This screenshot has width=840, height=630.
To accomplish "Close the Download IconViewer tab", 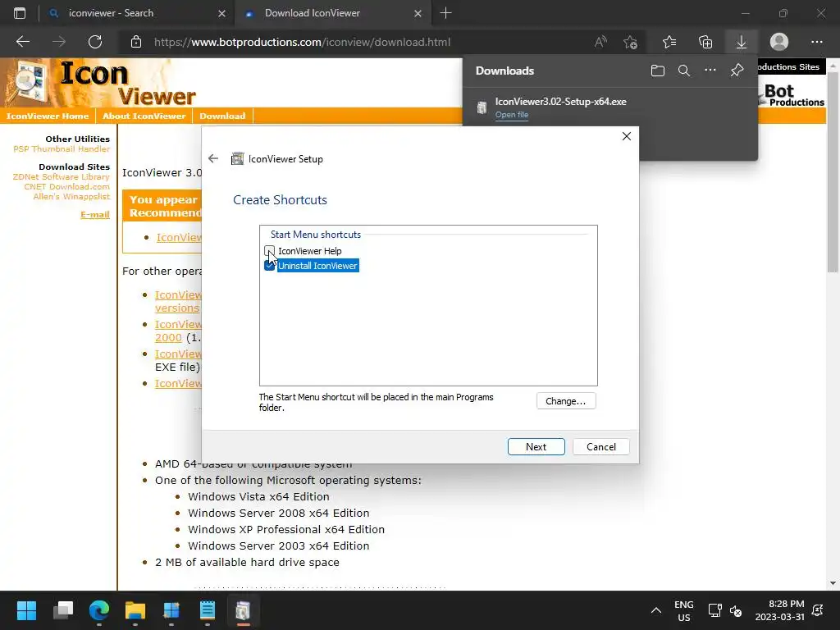I will [418, 13].
